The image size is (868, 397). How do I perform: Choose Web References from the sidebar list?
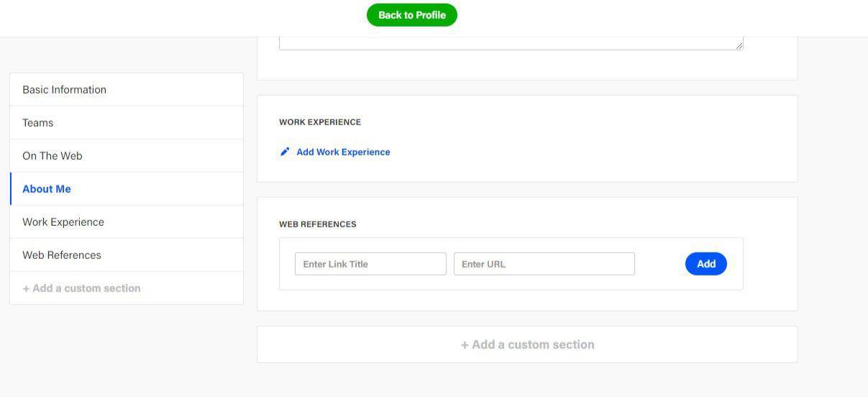[x=127, y=255]
